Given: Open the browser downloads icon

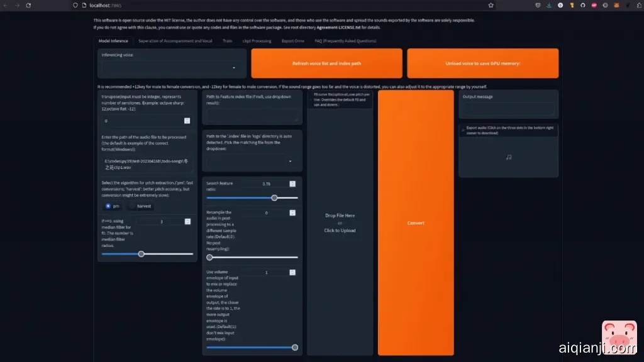Looking at the screenshot, I should click(x=550, y=5).
